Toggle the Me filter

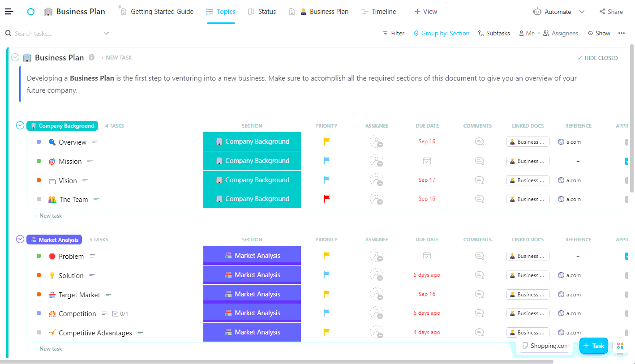click(x=527, y=33)
